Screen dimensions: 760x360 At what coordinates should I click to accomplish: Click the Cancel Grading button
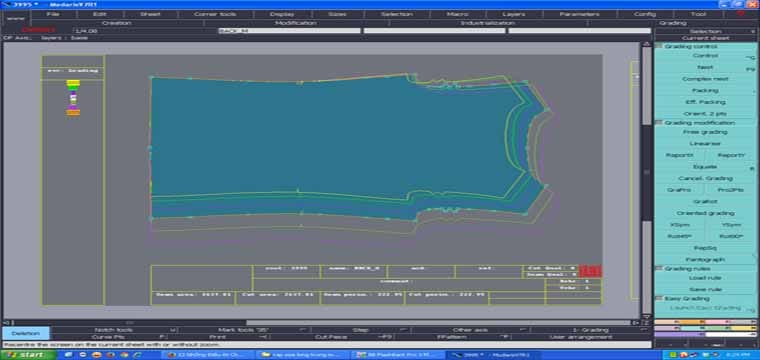705,178
